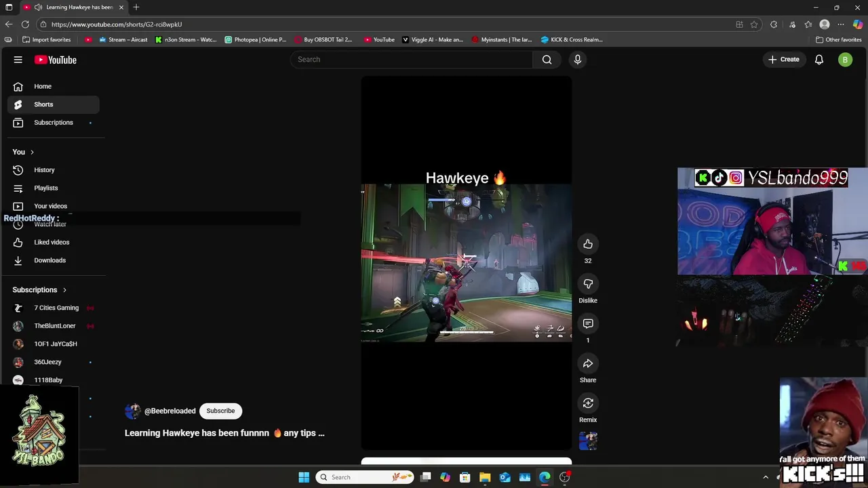Open Liked videos

pos(53,242)
